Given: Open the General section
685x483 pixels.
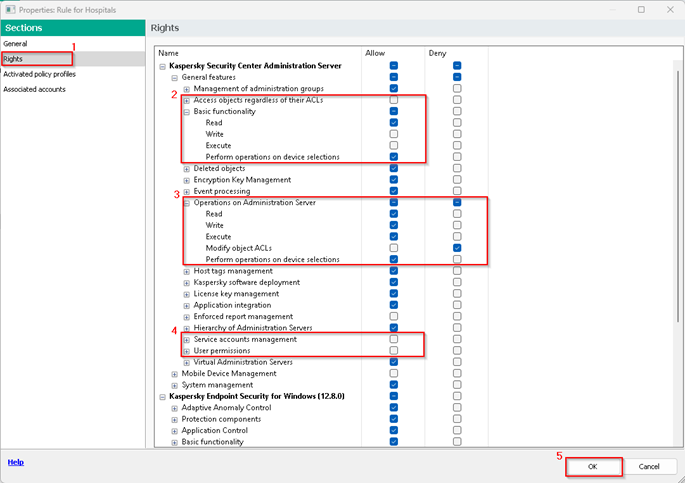Looking at the screenshot, I should (15, 44).
